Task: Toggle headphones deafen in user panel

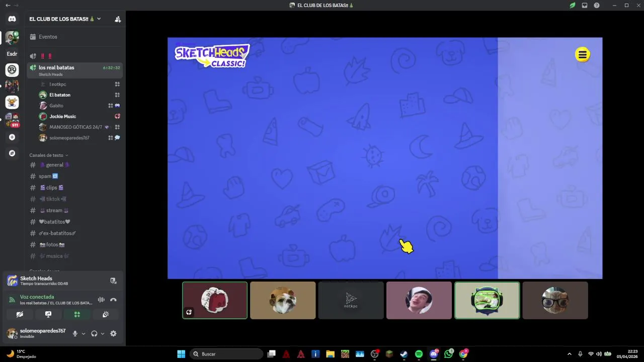Action: click(x=94, y=333)
